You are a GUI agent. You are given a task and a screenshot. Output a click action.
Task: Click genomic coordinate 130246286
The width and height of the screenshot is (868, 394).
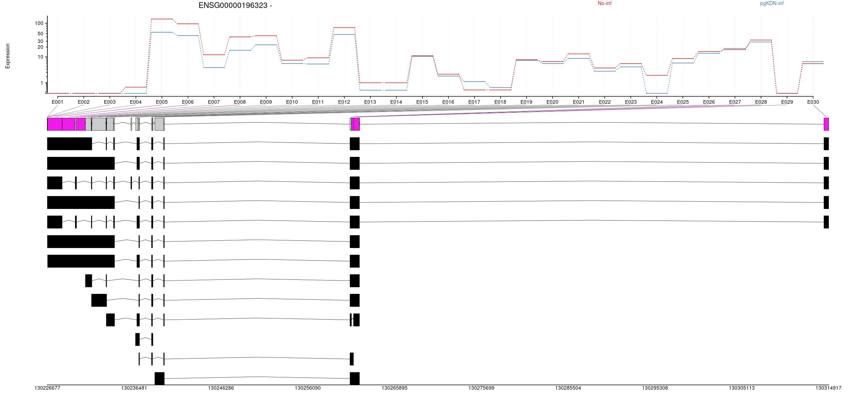tap(221, 388)
